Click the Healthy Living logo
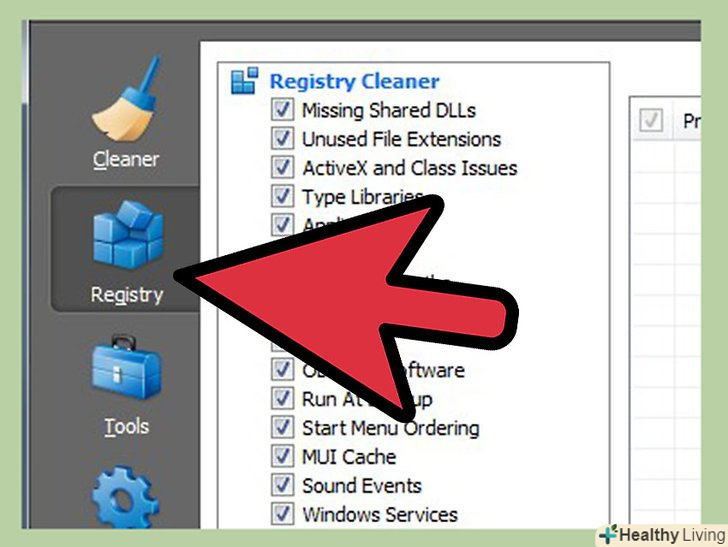Image resolution: width=728 pixels, height=547 pixels. [663, 535]
